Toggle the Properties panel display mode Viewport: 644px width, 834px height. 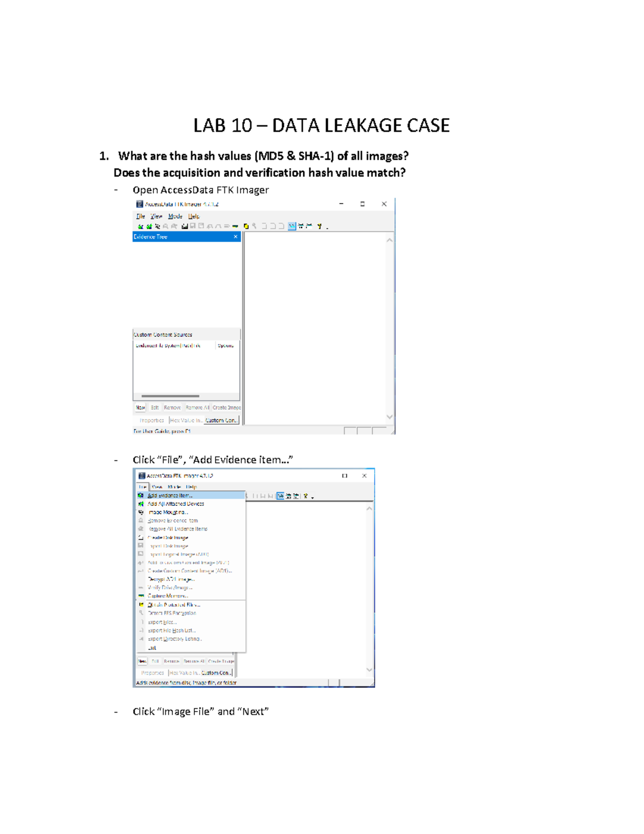309,225
